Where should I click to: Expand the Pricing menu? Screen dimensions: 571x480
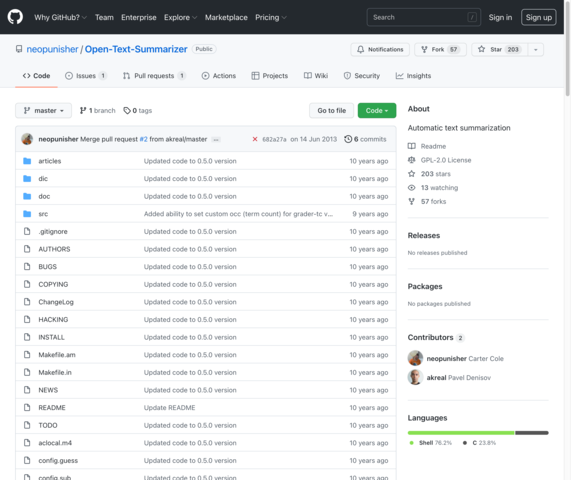click(x=271, y=17)
